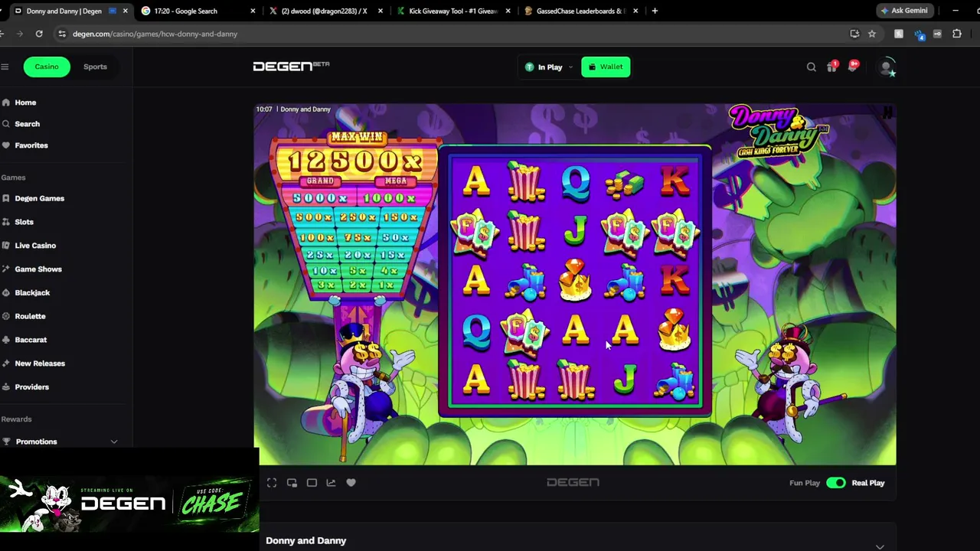Show live stats chart for the game
The height and width of the screenshot is (551, 980).
(x=331, y=483)
